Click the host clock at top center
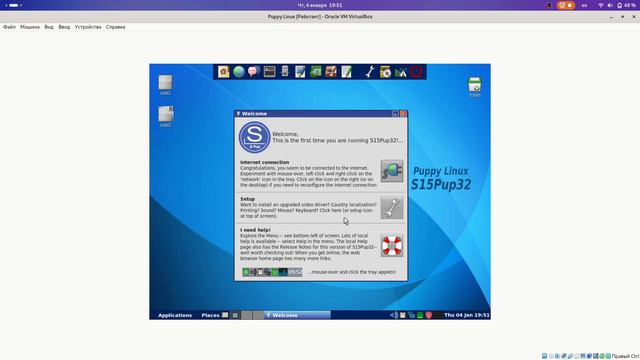Viewport: 640px width, 360px height. tap(320, 5)
